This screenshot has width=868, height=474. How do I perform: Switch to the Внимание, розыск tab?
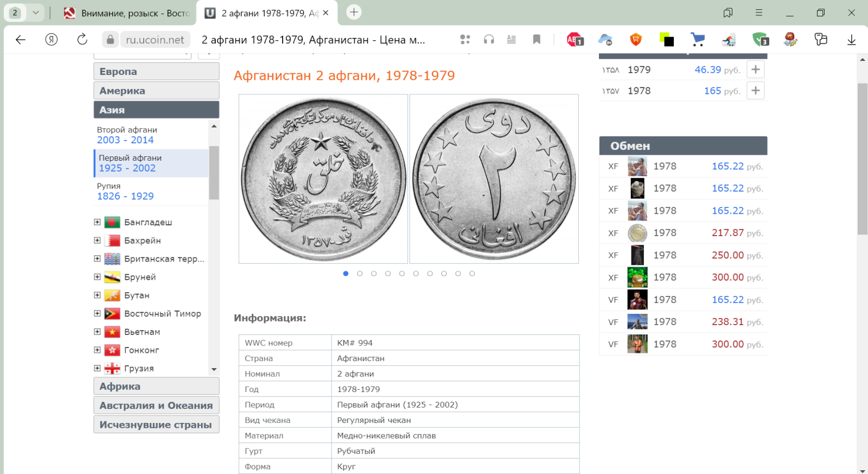127,13
